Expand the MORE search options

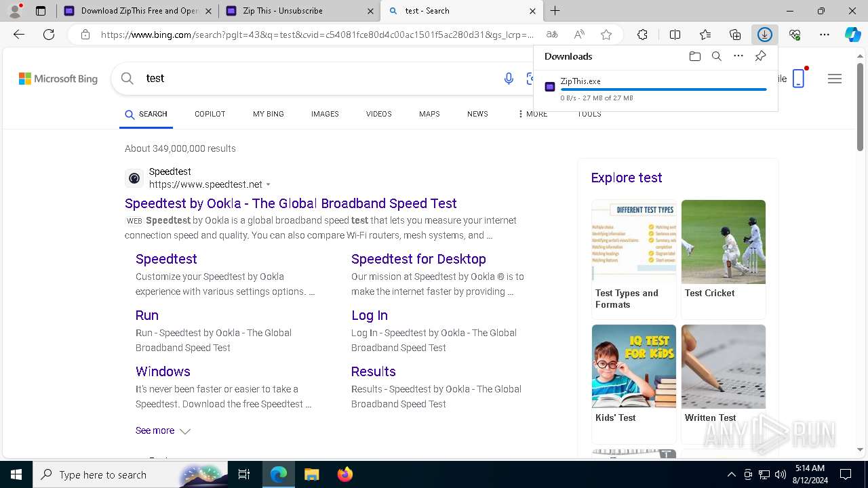[x=533, y=114]
